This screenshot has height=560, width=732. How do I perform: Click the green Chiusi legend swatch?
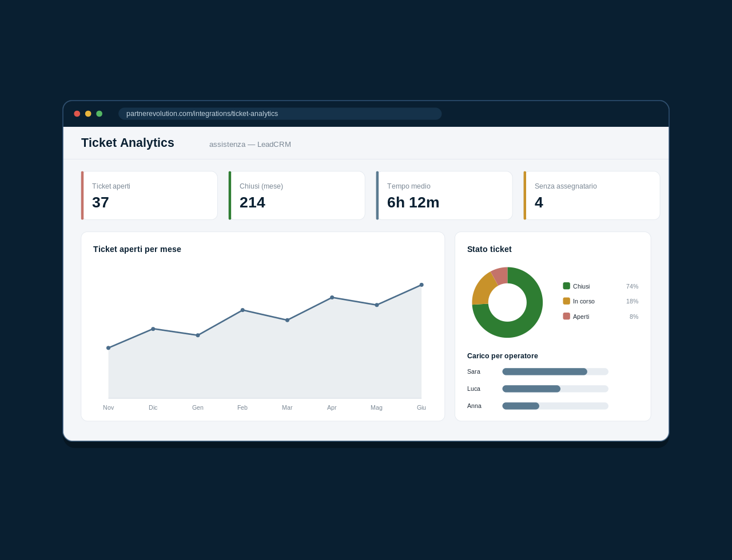pos(567,286)
